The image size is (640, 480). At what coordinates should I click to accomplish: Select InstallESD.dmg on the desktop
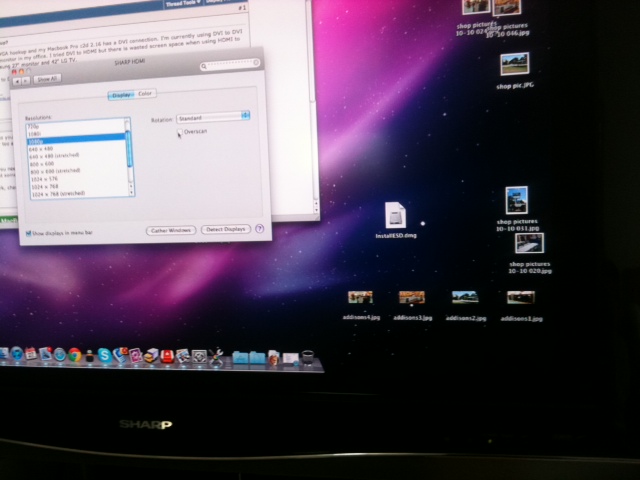[x=396, y=220]
